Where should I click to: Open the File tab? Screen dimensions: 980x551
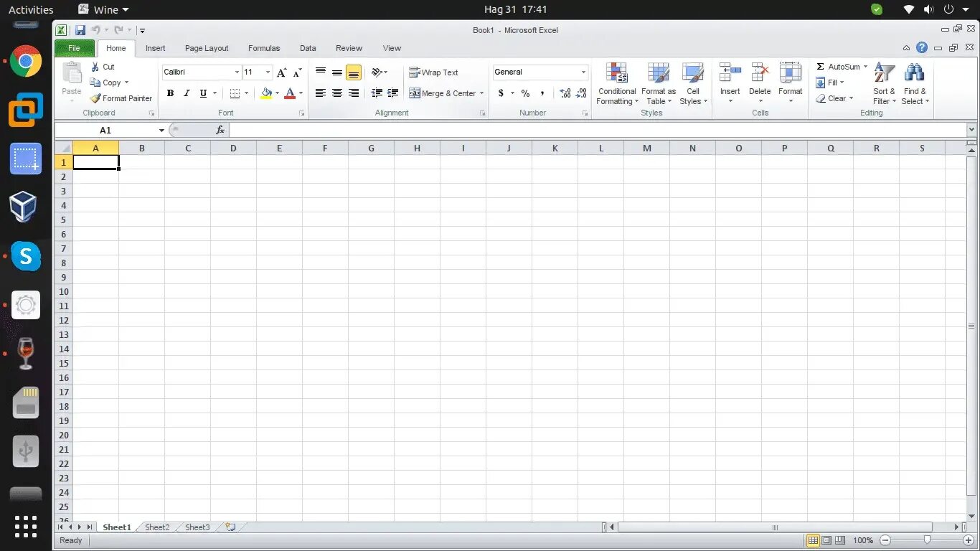point(75,48)
